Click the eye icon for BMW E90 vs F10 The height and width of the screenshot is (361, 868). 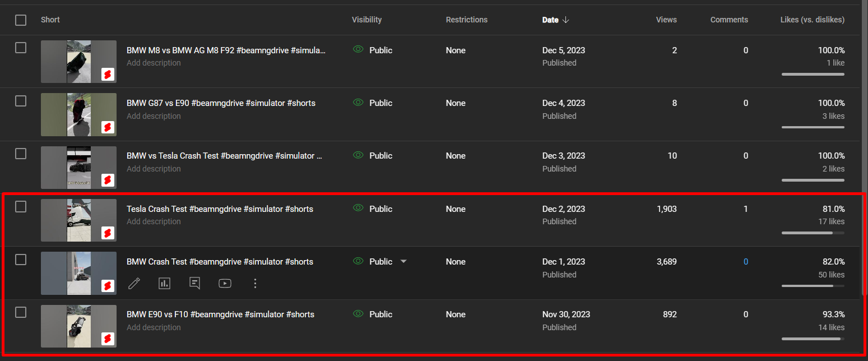pyautogui.click(x=358, y=313)
